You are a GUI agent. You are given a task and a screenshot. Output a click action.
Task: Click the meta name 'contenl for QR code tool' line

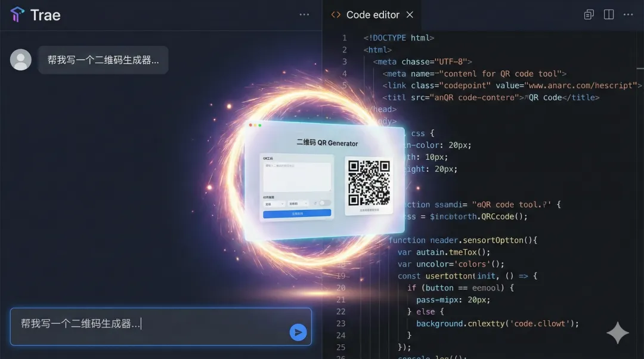[475, 73]
